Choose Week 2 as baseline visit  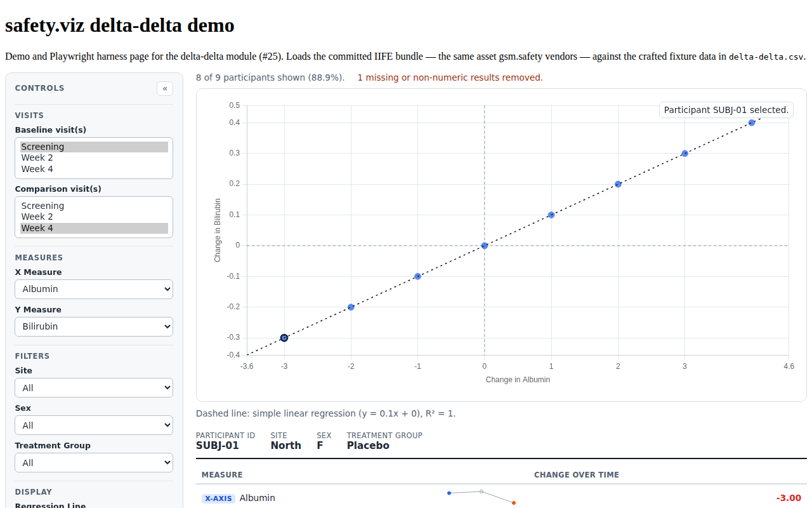pyautogui.click(x=94, y=157)
